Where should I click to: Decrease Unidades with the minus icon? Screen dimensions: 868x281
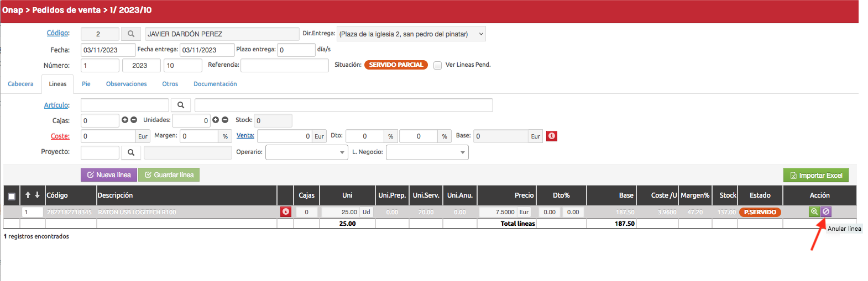coord(225,120)
